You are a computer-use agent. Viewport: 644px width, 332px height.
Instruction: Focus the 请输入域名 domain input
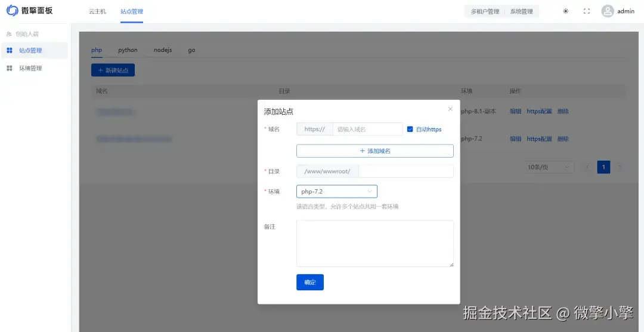point(367,129)
